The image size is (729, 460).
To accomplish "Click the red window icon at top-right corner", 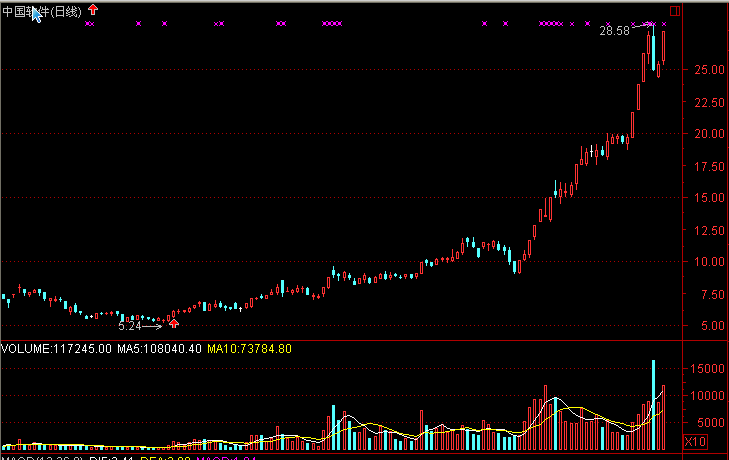I will [675, 11].
